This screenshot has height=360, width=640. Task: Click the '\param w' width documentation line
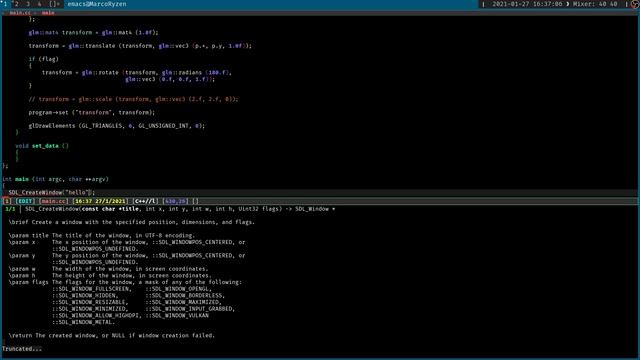108,269
